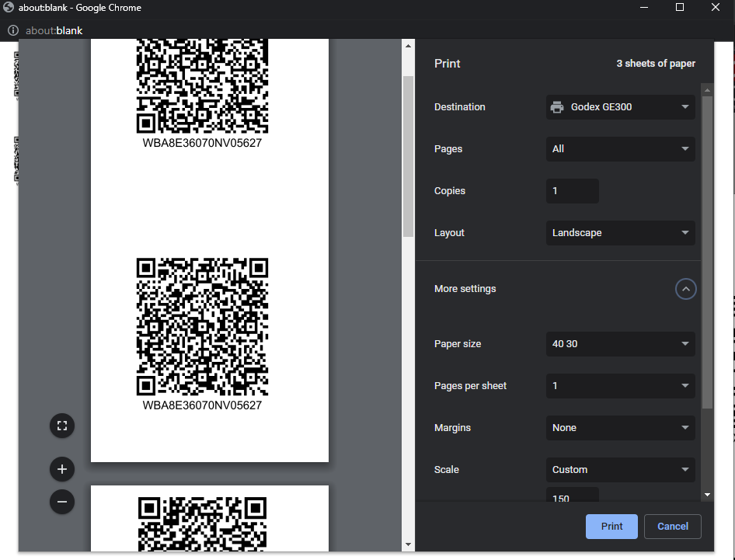Click the preview scrollbar down arrow
Image resolution: width=735 pixels, height=560 pixels.
click(408, 544)
